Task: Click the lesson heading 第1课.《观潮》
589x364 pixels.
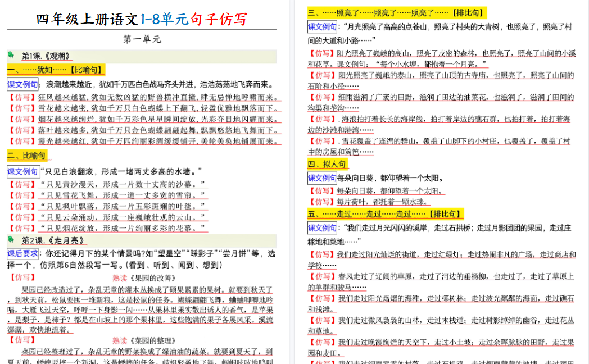Action: coord(46,56)
